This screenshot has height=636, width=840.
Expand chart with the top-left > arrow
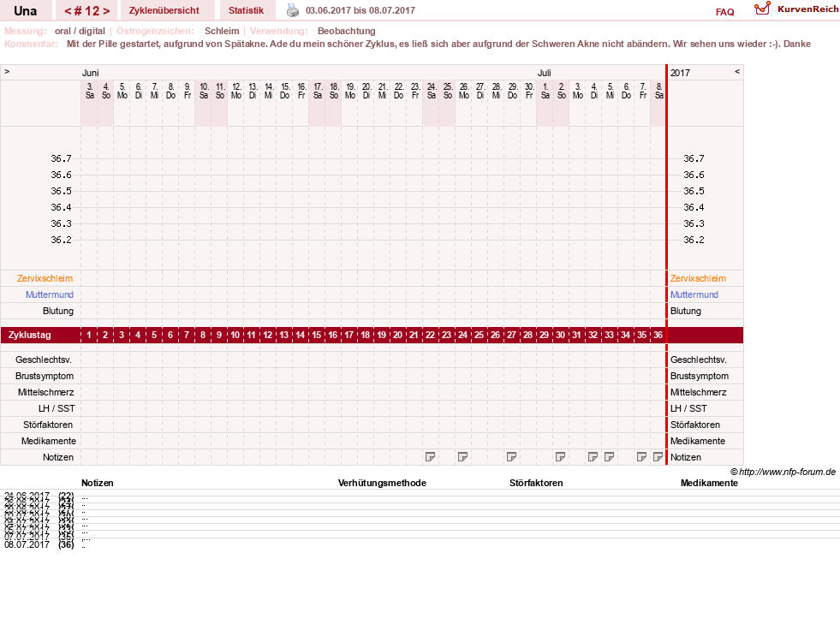click(7, 71)
